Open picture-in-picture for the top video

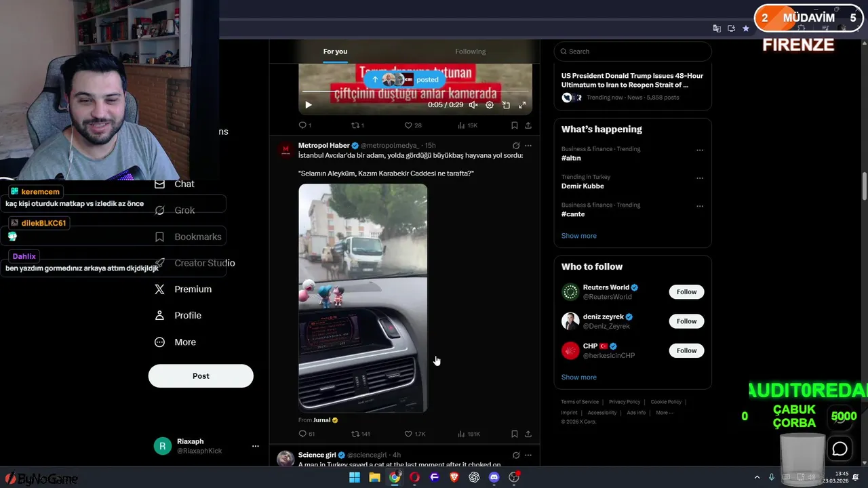[506, 105]
